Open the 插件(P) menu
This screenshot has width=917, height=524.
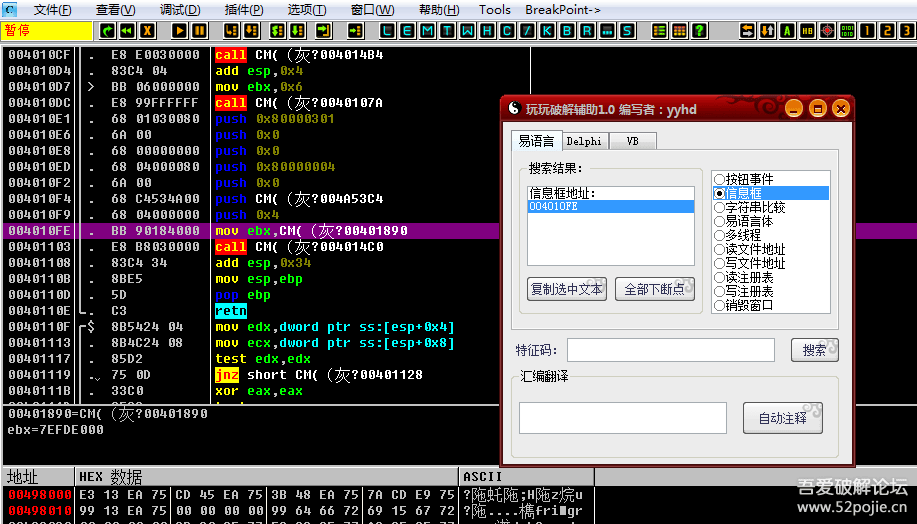point(244,9)
